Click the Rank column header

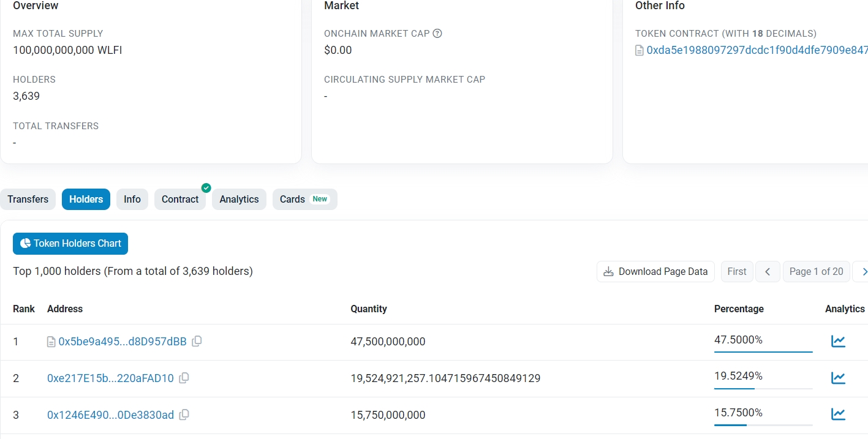[x=24, y=309]
